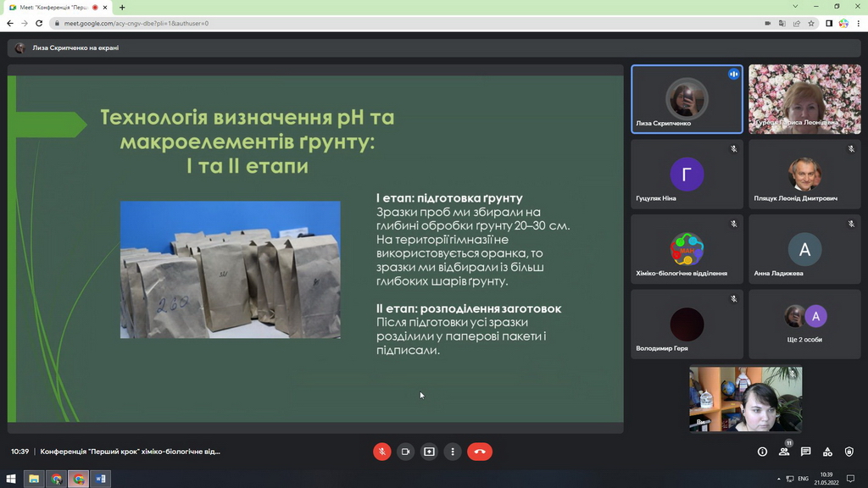Open a new browser tab
This screenshot has height=488, width=868.
pos(122,7)
